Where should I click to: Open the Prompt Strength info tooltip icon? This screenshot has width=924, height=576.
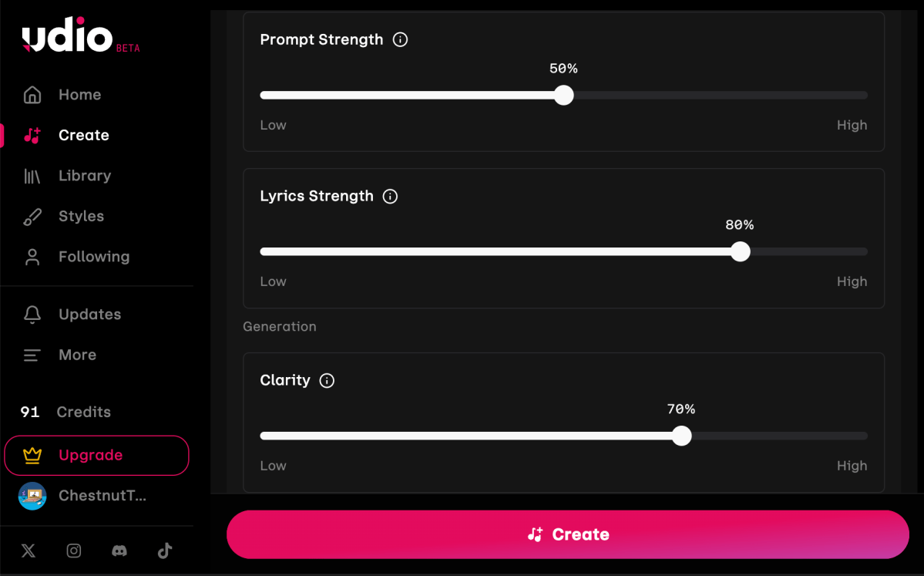[x=400, y=39]
